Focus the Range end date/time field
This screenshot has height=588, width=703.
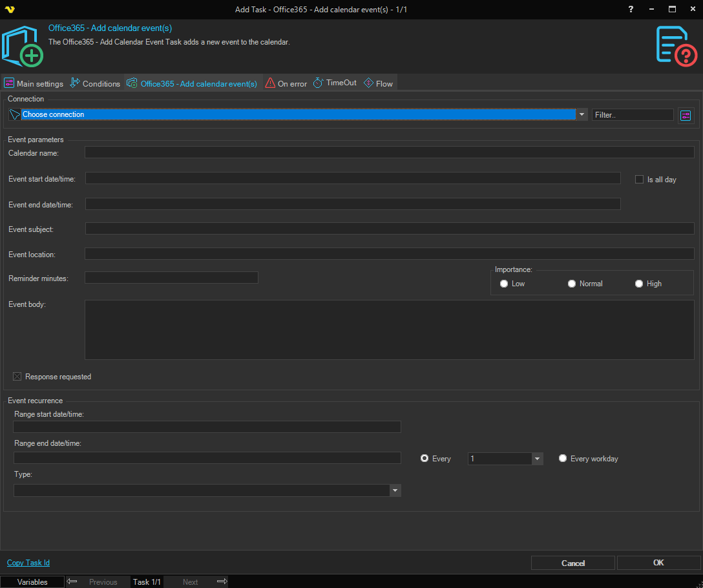tap(207, 458)
